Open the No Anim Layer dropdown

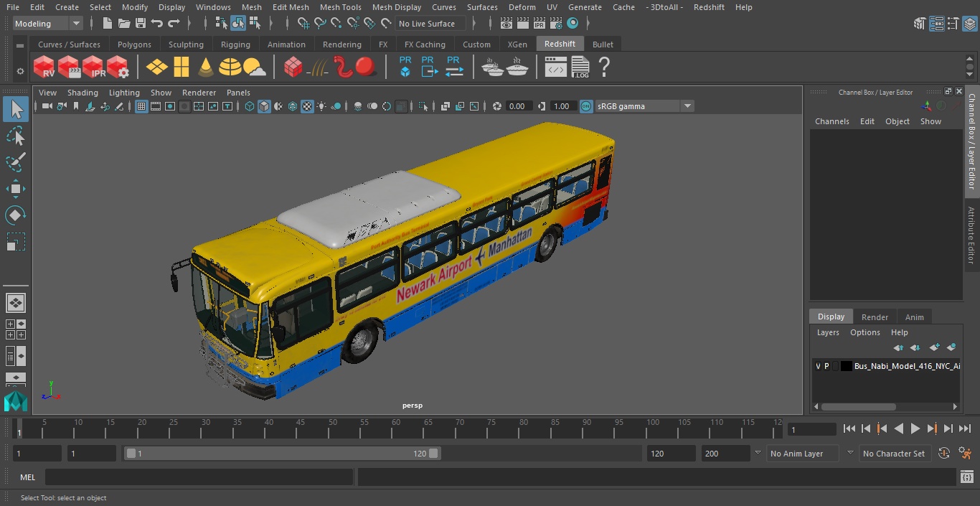coord(804,454)
